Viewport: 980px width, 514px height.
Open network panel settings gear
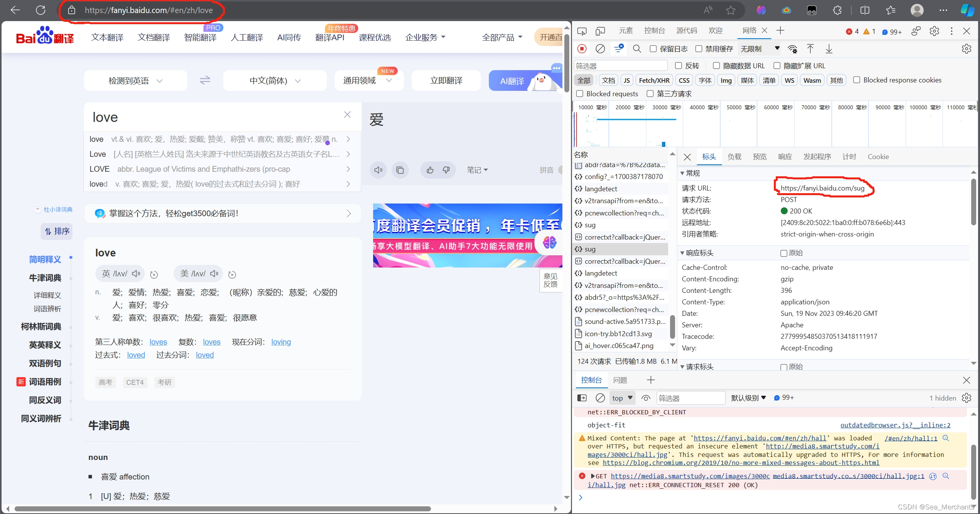pos(966,49)
